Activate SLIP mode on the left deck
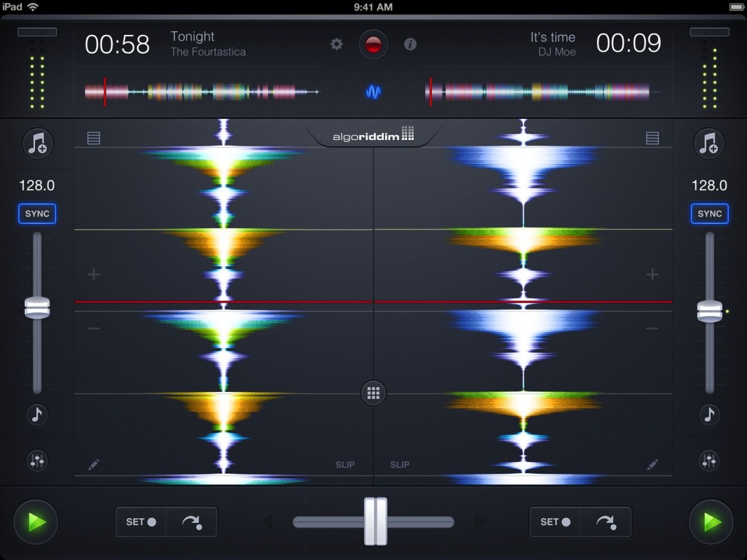Viewport: 747px width, 560px height. 345,464
